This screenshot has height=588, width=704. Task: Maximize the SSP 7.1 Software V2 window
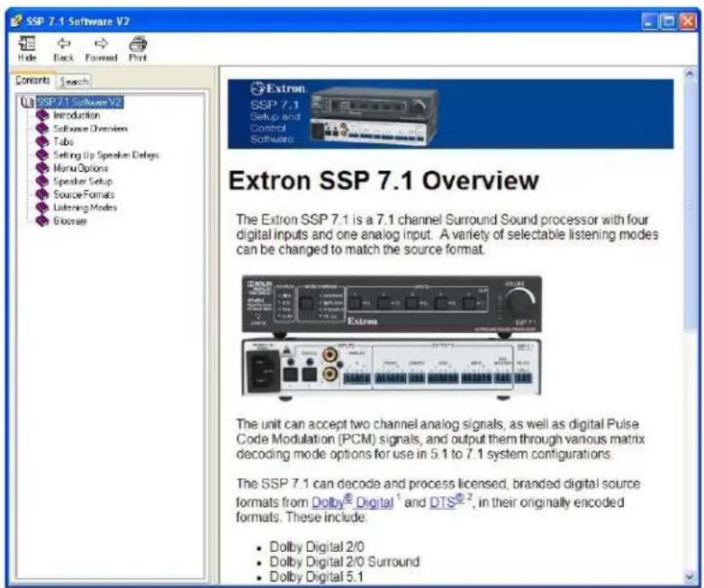(669, 21)
